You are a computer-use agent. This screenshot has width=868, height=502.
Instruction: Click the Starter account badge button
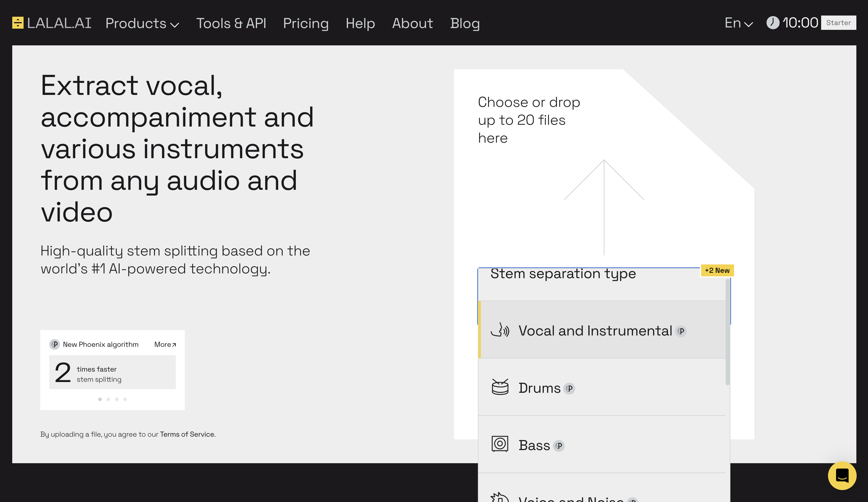pos(839,23)
